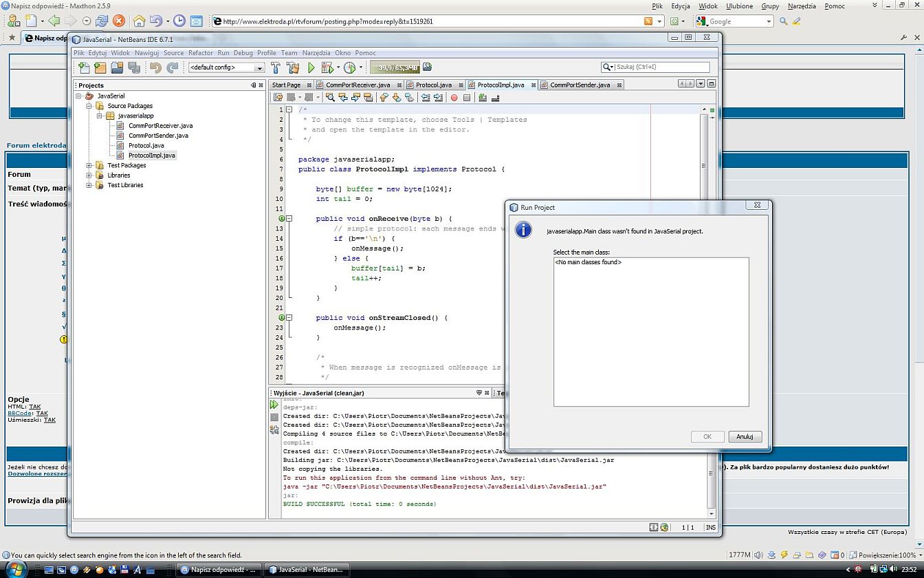
Task: Toggle Bookmark icon in editor toolbar
Action: [x=409, y=97]
